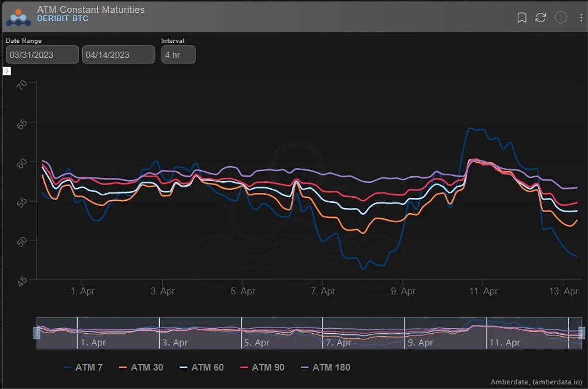Click the 50 y-axis label

22,242
